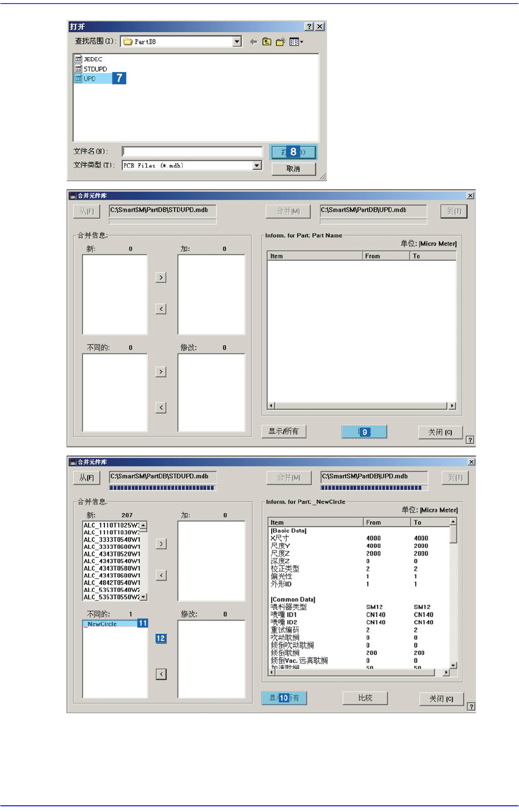Image resolution: width=519 pixels, height=812 pixels.
Task: Click the scroll down arrow of the new parts list
Action: point(143,597)
